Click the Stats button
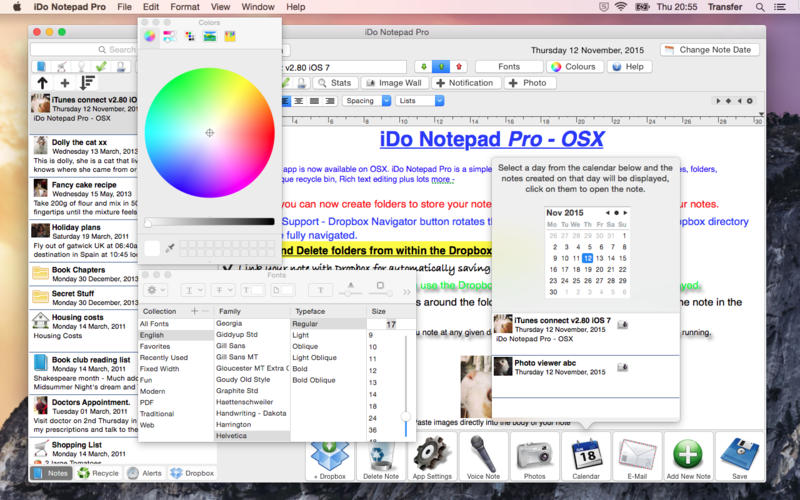 pos(335,83)
